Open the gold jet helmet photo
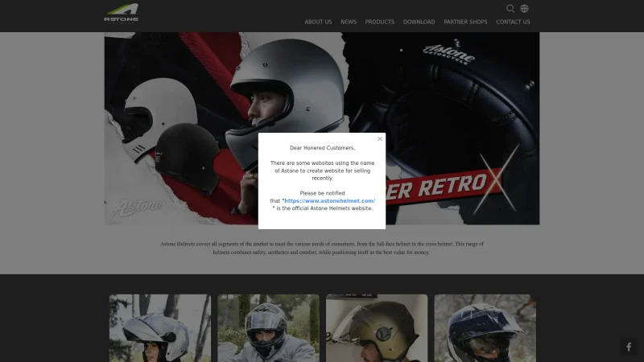 point(377,328)
